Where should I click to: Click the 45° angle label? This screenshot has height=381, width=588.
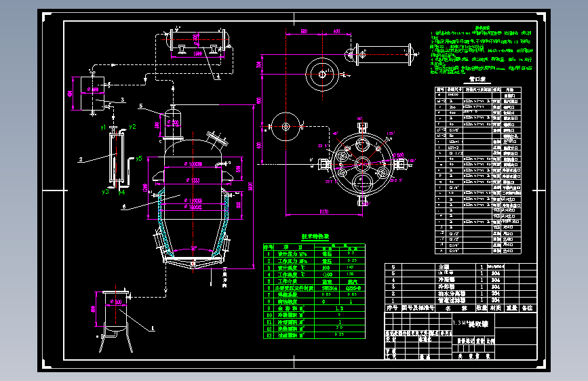point(335,133)
